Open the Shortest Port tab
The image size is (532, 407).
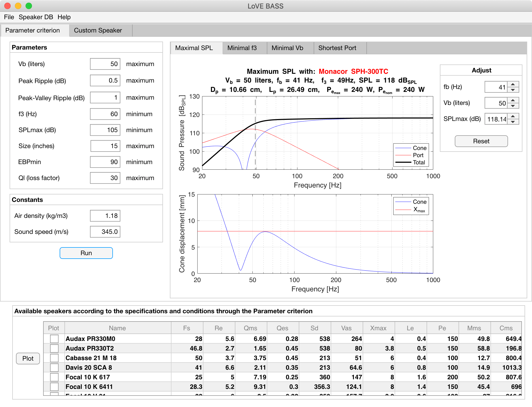point(337,48)
